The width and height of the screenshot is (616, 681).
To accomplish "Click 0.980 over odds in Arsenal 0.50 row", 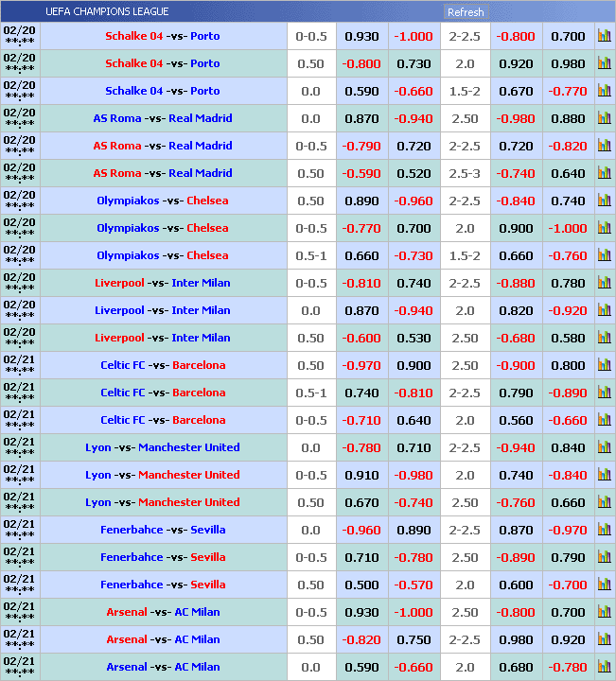I will [515, 640].
